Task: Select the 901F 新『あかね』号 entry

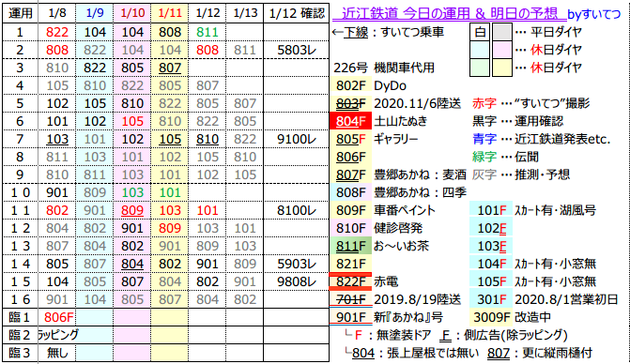Action: click(x=387, y=317)
